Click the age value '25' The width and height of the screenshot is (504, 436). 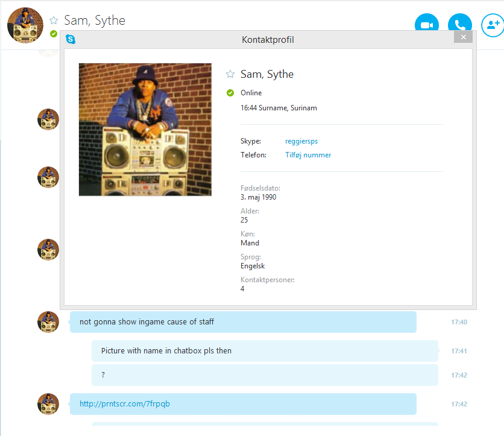(244, 220)
